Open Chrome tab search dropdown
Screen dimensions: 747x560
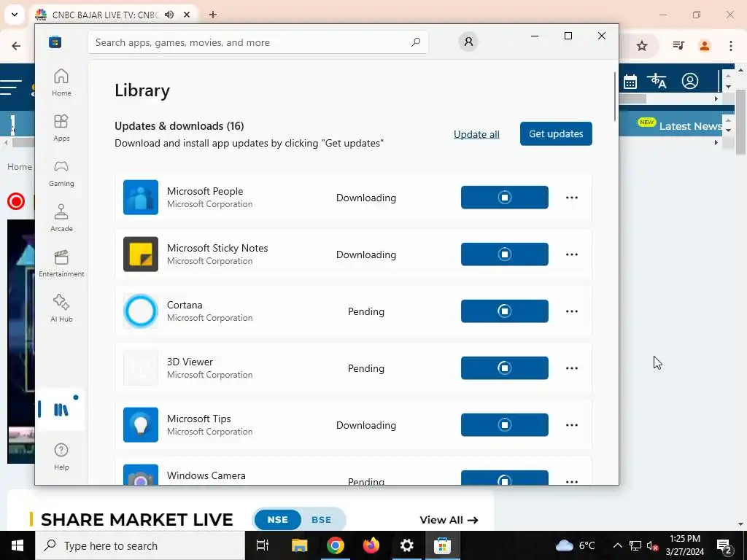pos(15,15)
